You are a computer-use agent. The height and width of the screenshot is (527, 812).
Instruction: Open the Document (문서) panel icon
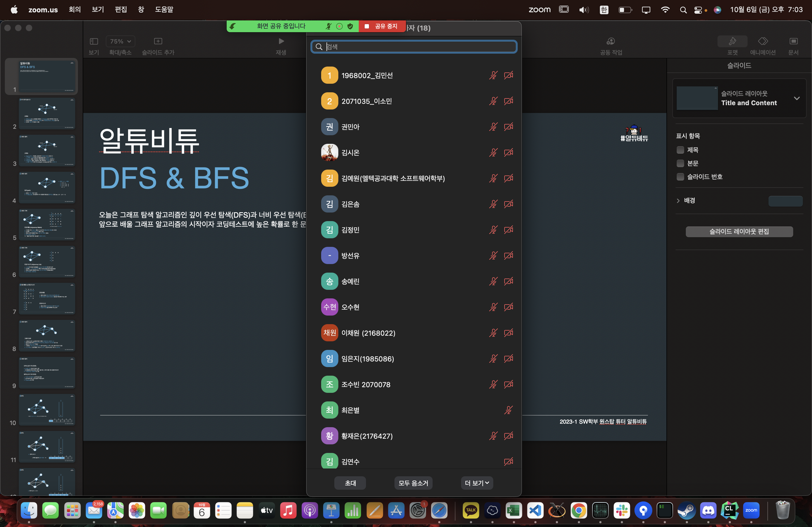793,41
